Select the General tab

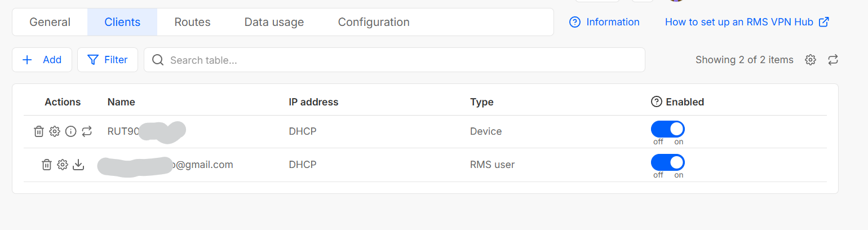[50, 22]
